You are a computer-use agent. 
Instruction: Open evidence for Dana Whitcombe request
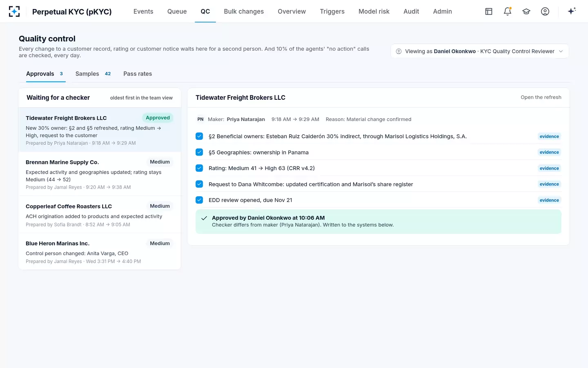[549, 184]
